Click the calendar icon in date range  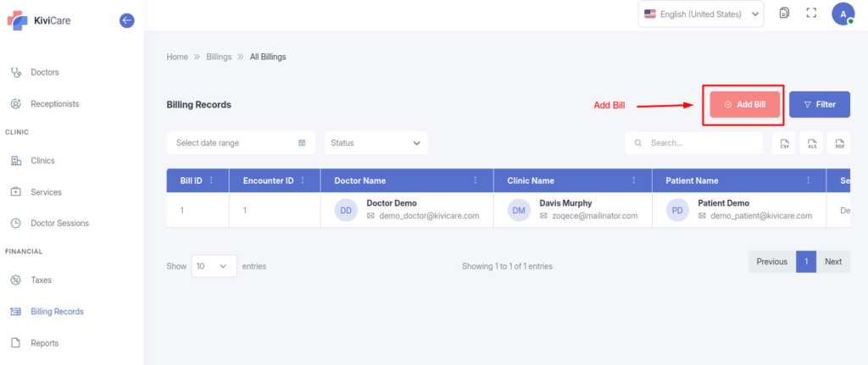pyautogui.click(x=302, y=143)
